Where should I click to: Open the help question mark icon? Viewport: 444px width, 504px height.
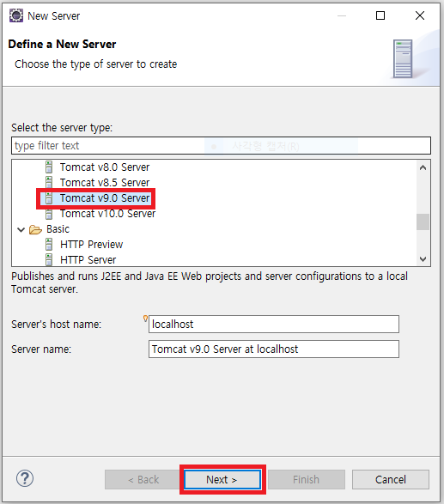(x=25, y=478)
